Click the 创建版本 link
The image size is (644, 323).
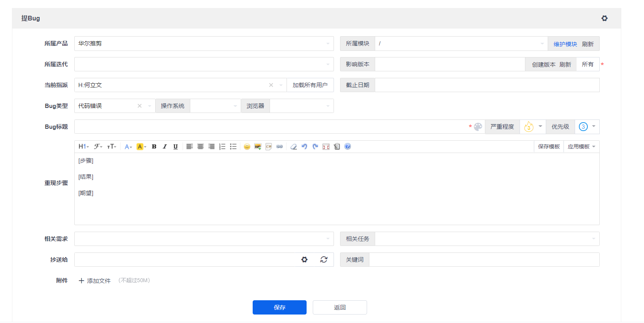coord(543,64)
